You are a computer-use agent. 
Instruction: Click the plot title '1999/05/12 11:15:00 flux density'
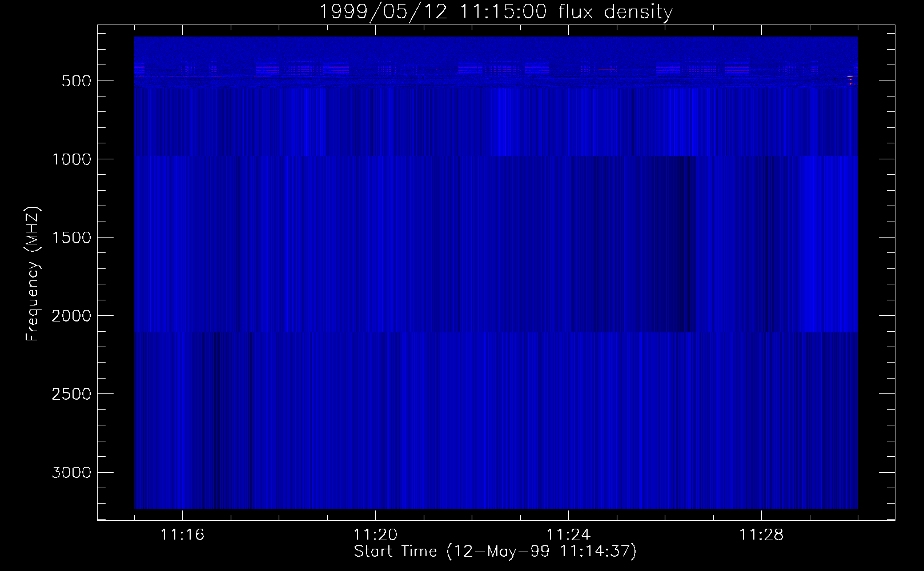(x=495, y=13)
